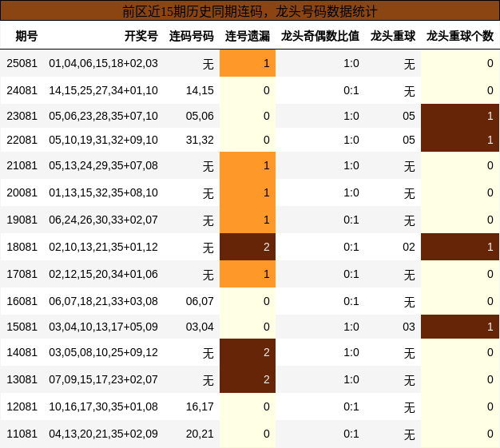Click draw numbers 07,09,15,17,23+02,07
This screenshot has width=500, height=448.
(103, 379)
